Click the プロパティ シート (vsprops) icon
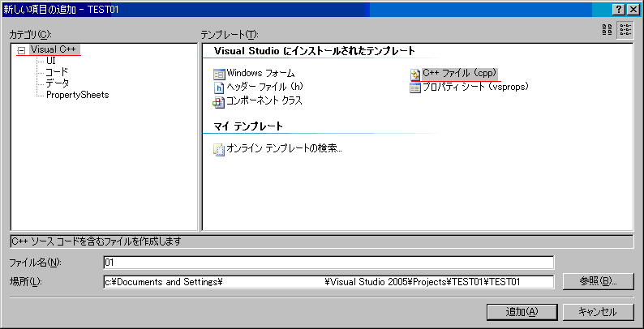The height and width of the screenshot is (329, 644). [414, 88]
